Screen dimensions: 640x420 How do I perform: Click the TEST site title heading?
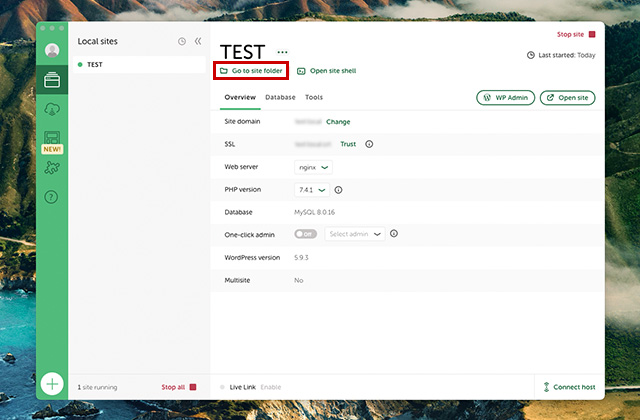pos(242,52)
